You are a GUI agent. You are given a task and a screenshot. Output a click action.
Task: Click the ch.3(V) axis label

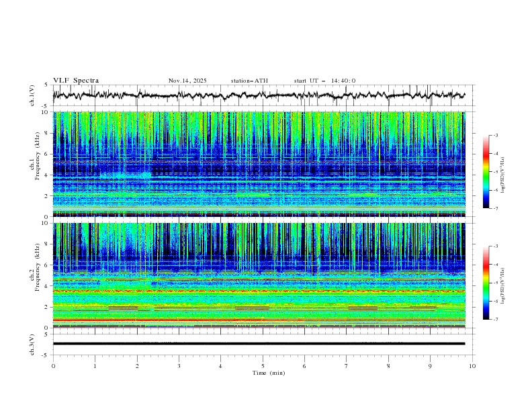[33, 343]
